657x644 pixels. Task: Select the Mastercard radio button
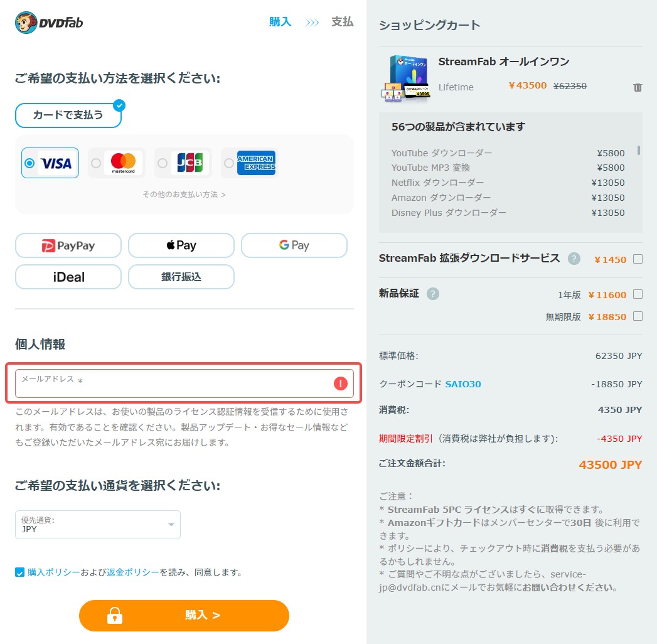(x=96, y=163)
